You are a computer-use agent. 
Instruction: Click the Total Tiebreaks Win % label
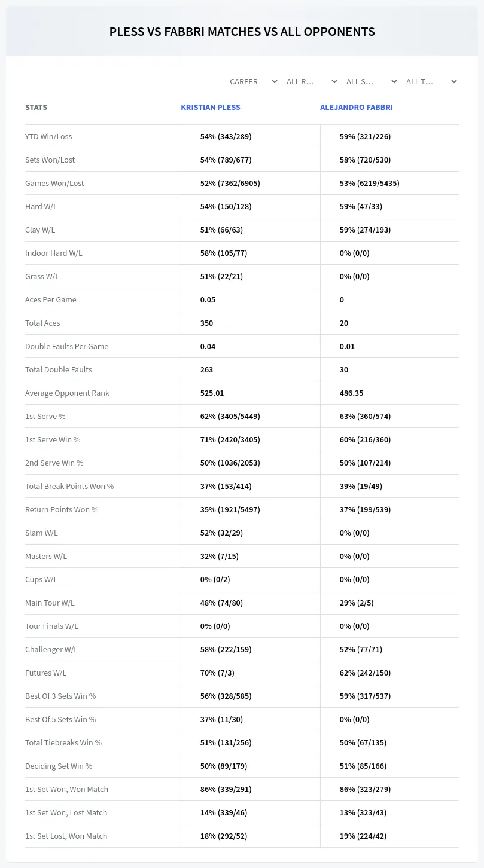63,742
